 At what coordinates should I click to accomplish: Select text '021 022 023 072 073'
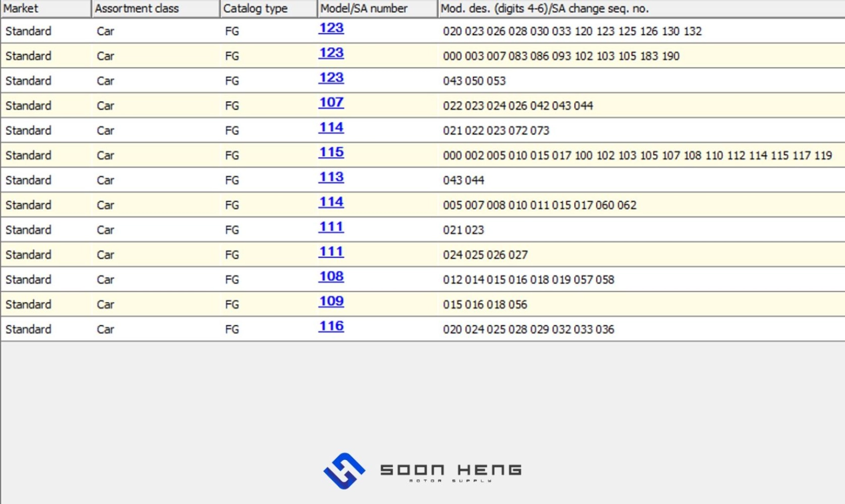coord(496,131)
